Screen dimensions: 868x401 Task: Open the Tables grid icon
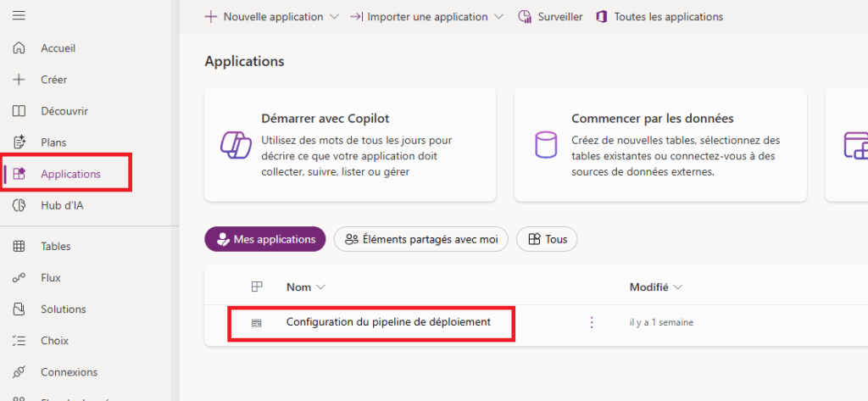click(x=19, y=247)
